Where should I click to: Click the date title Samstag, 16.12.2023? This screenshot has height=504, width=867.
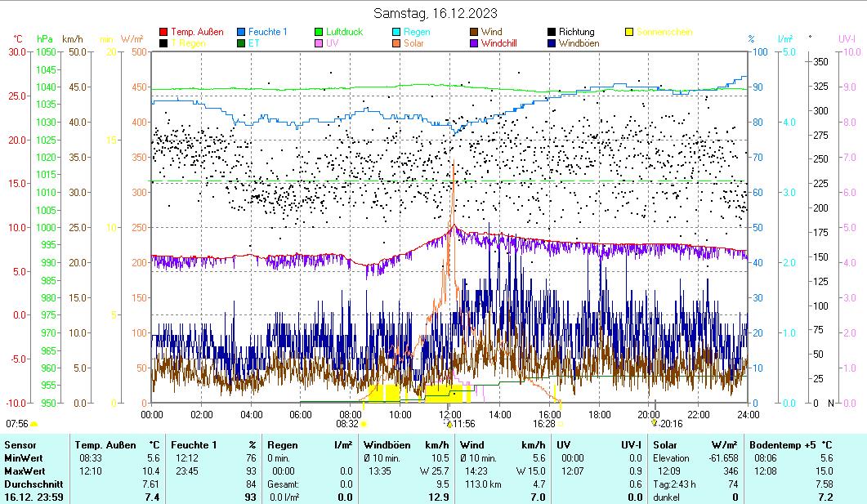coord(435,13)
